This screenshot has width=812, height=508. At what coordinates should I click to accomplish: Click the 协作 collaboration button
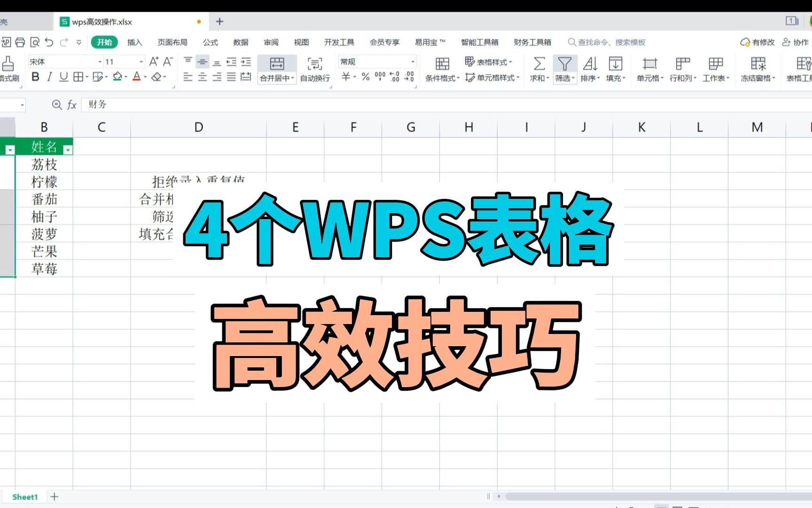(795, 42)
